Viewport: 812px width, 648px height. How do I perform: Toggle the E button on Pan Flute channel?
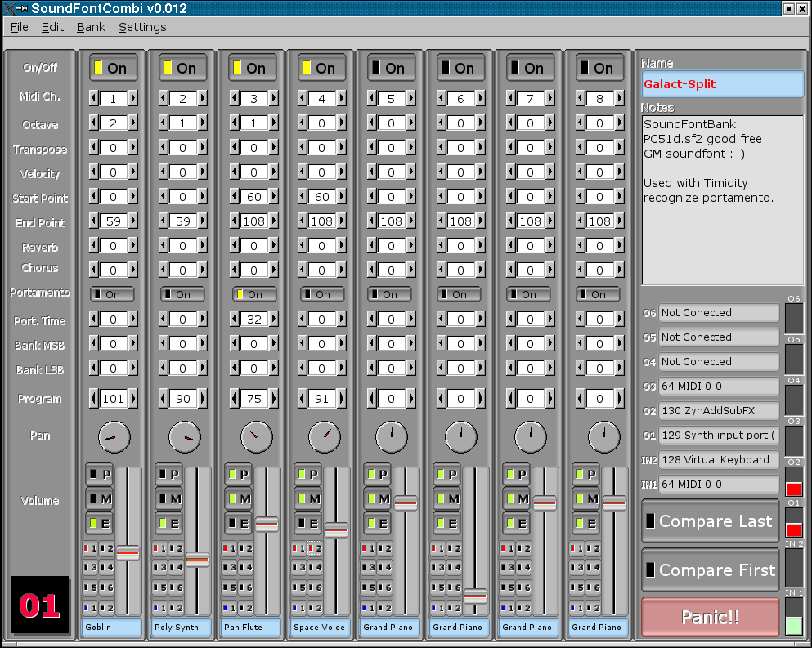tap(238, 523)
